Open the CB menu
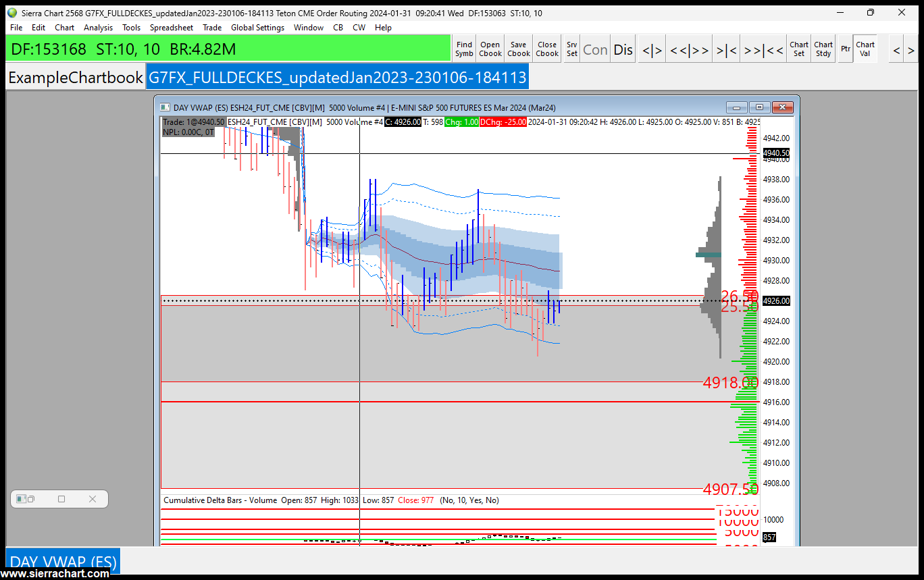The width and height of the screenshot is (924, 580). coord(338,28)
